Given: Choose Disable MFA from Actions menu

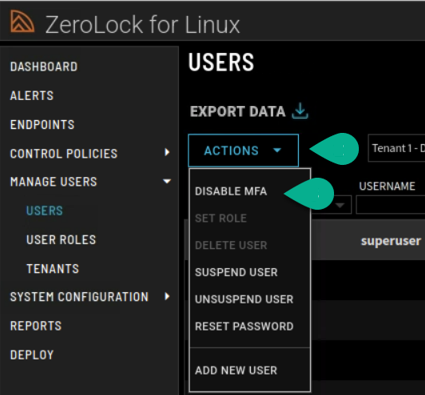Looking at the screenshot, I should coord(231,191).
